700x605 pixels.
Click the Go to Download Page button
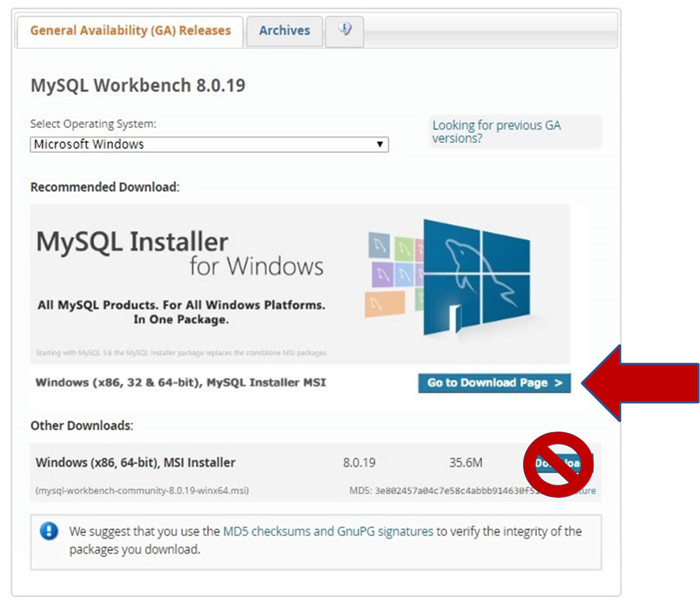coord(494,383)
